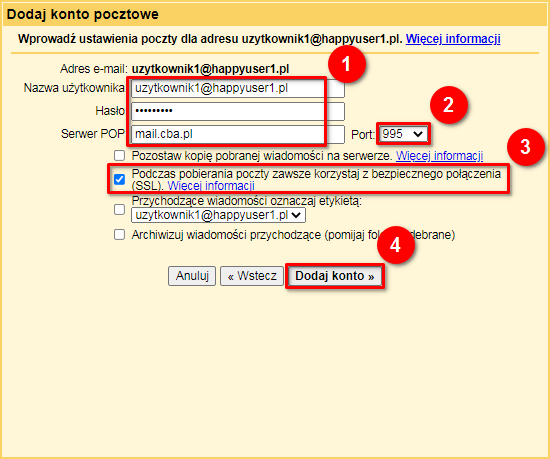The width and height of the screenshot is (550, 459).
Task: Click red step marker number 4
Action: point(396,245)
